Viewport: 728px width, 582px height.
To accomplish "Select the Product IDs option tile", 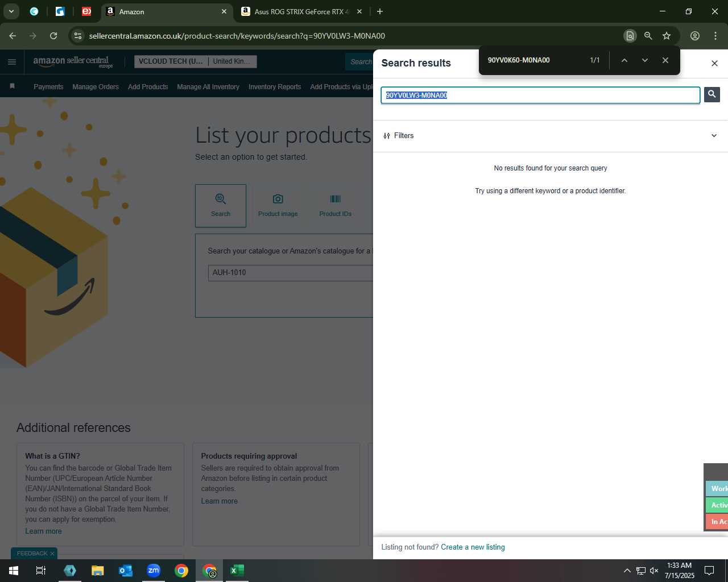I will [335, 206].
